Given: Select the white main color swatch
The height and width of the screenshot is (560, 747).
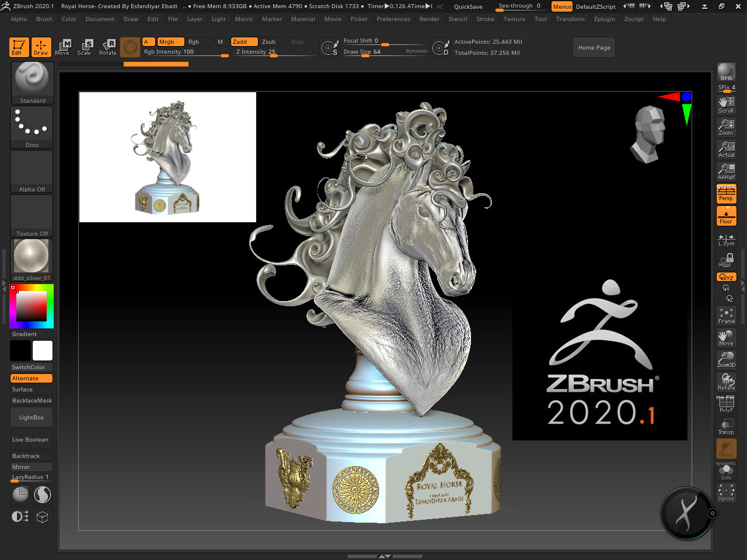Looking at the screenshot, I should (43, 351).
